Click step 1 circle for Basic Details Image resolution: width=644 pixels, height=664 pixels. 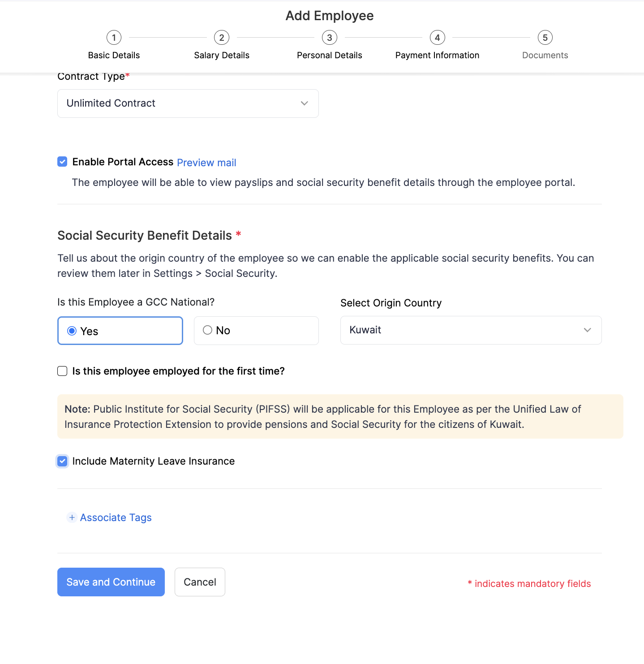114,38
